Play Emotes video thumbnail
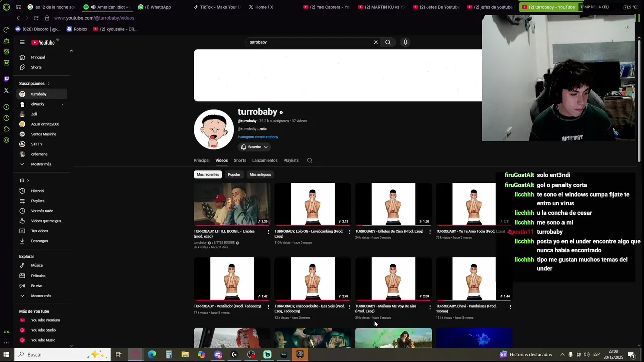The image size is (644, 362). tap(232, 204)
